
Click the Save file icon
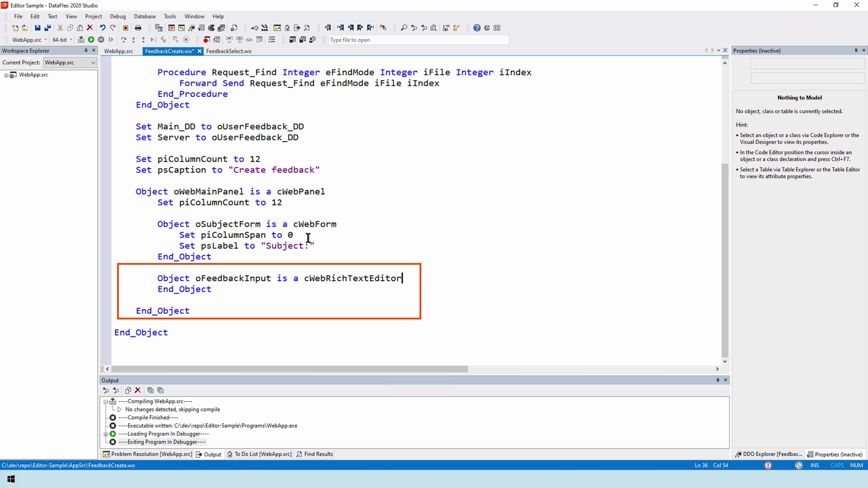tap(38, 28)
